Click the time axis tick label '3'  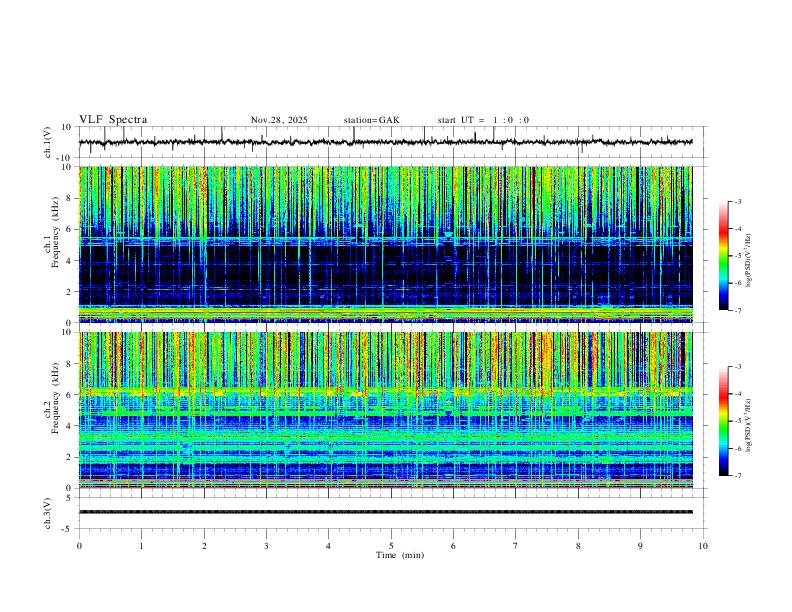[x=266, y=546]
